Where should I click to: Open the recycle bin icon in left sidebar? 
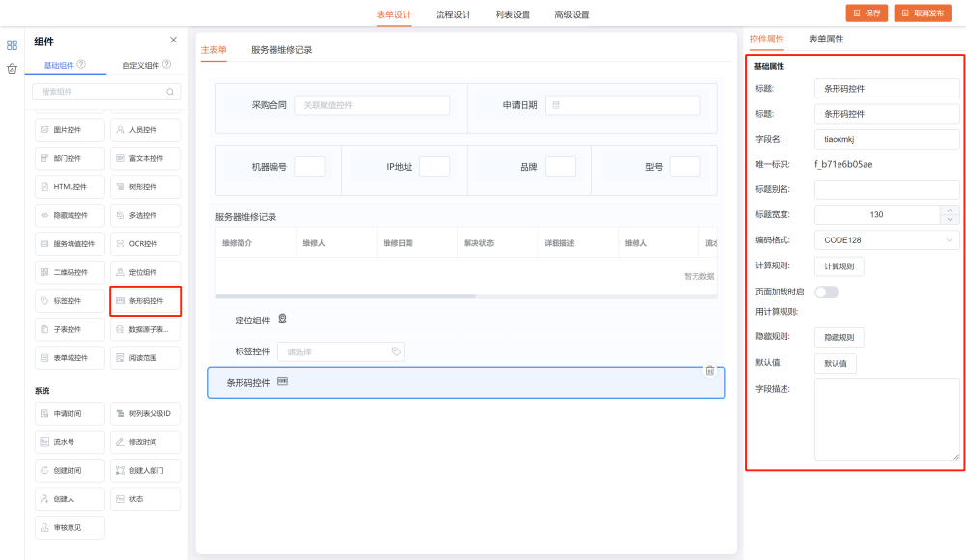[12, 69]
